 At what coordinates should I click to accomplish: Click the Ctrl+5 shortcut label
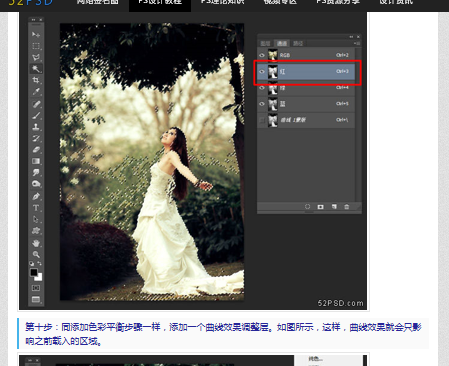[342, 104]
